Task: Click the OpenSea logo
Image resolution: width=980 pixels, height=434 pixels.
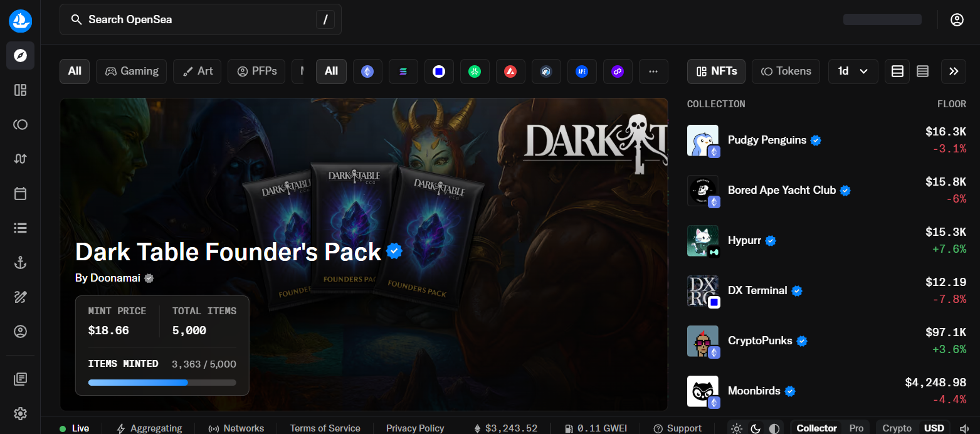Action: coord(20,21)
